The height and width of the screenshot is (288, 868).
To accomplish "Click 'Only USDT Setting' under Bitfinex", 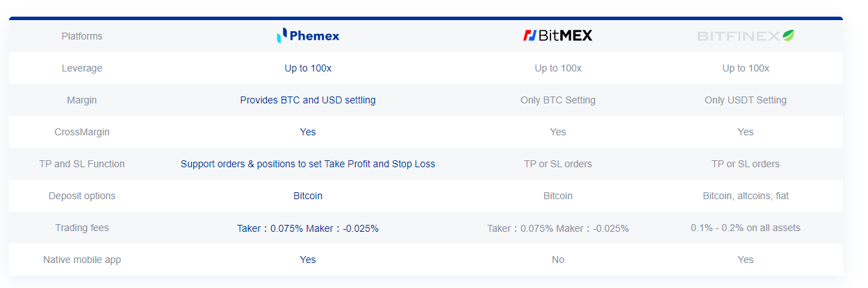I will coord(746,100).
